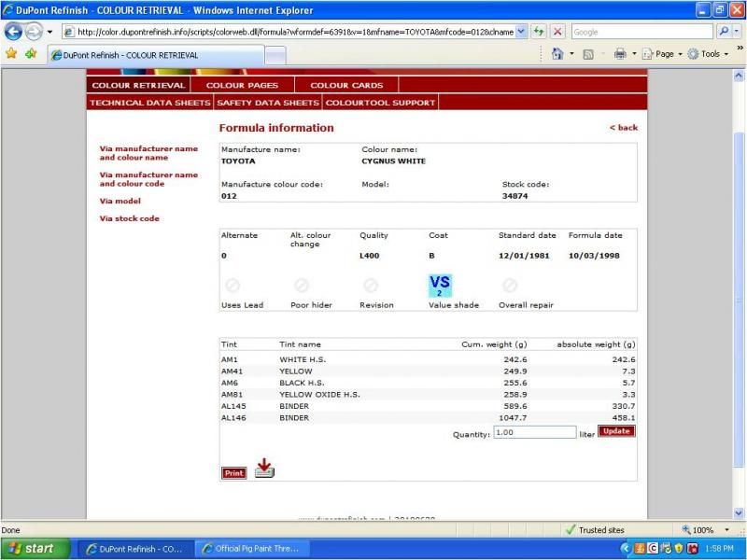Switch to Official Pig Paint Thread taskbar window
The image size is (747, 560).
tap(251, 549)
